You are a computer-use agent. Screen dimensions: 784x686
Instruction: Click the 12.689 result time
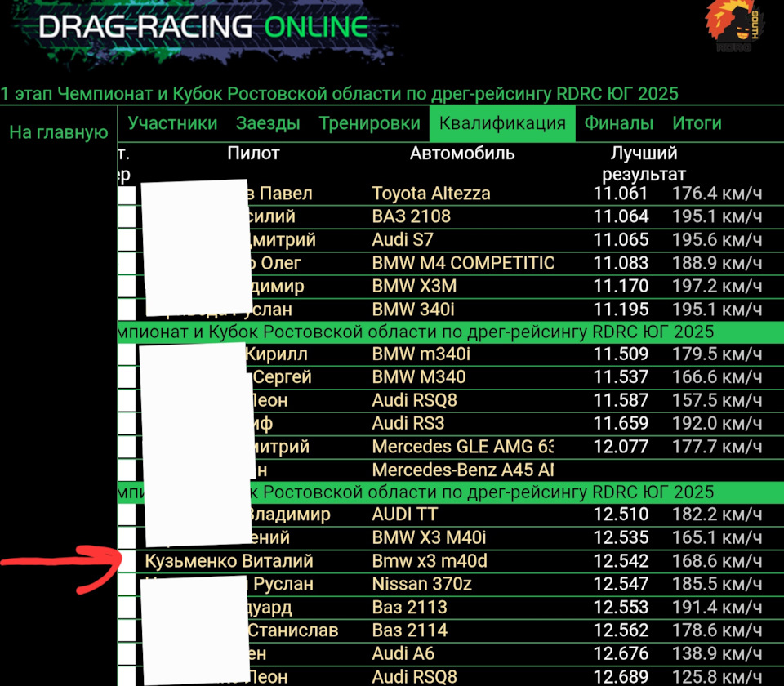pyautogui.click(x=621, y=676)
